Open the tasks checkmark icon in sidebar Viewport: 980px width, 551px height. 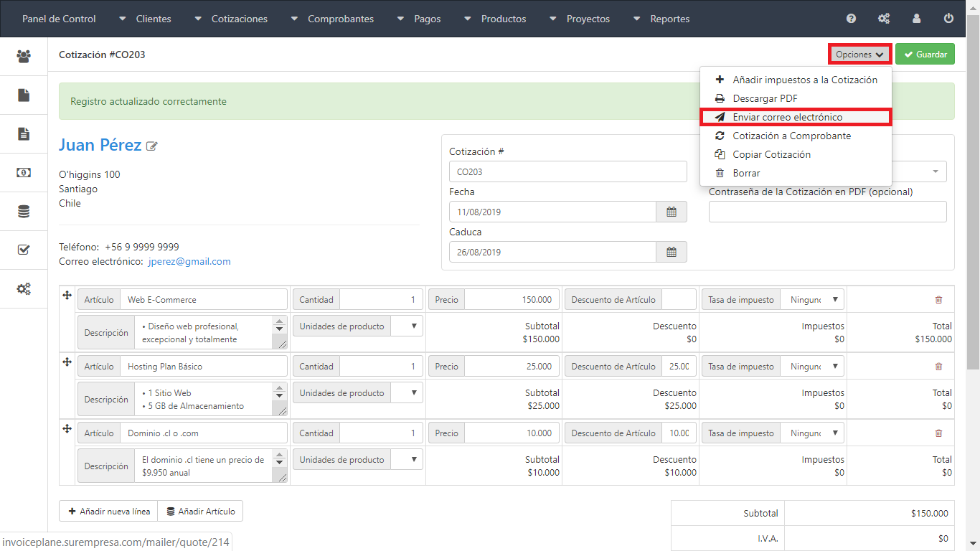24,250
